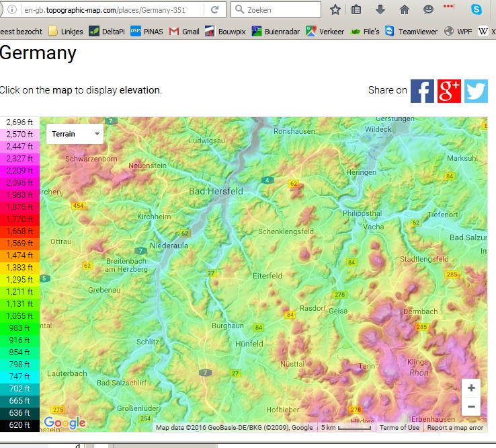Open the Buienradar bookmark
The height and width of the screenshot is (448, 496).
click(275, 31)
